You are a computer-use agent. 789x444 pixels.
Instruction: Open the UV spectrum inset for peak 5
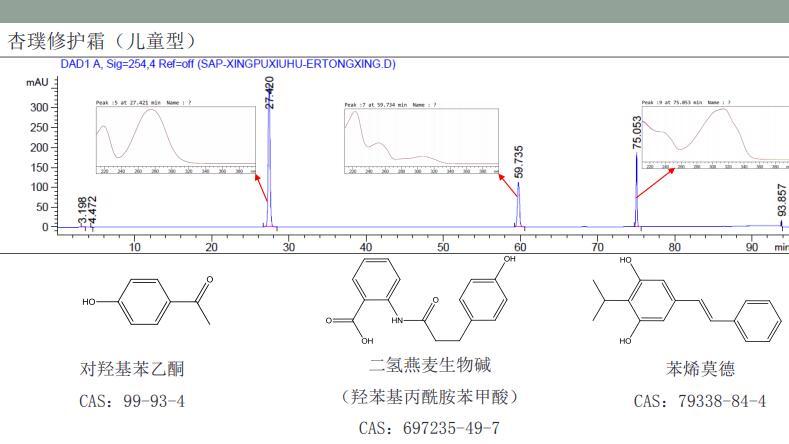[176, 140]
